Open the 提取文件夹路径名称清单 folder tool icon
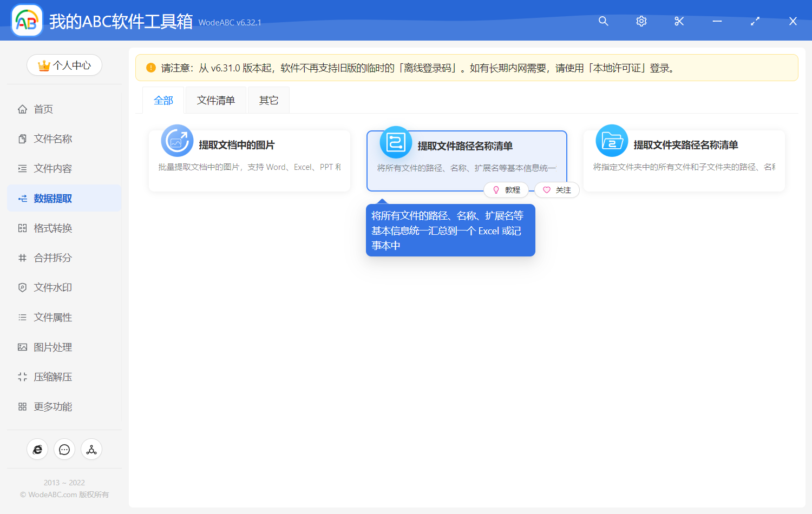Image resolution: width=812 pixels, height=514 pixels. [x=611, y=140]
